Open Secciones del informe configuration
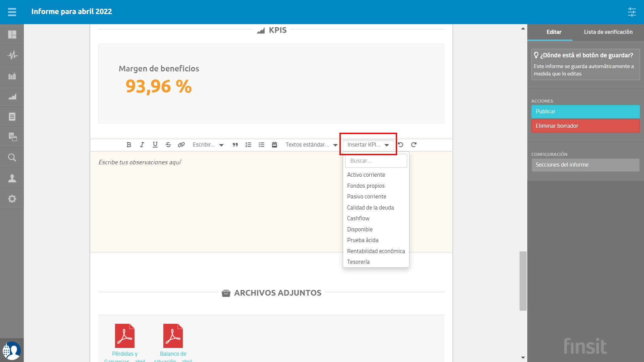The height and width of the screenshot is (362, 644). [585, 165]
